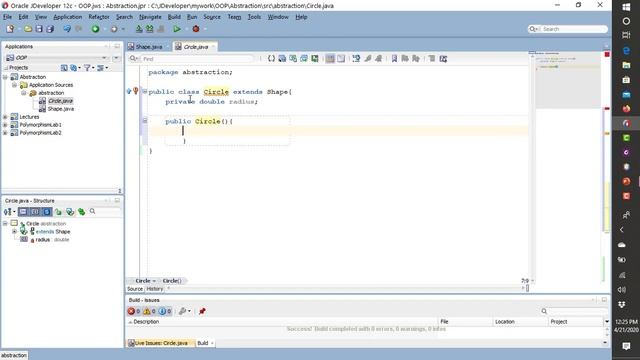This screenshot has width=640, height=360.
Task: Toggle the info messages filter in Build Issues
Action: 164,311
